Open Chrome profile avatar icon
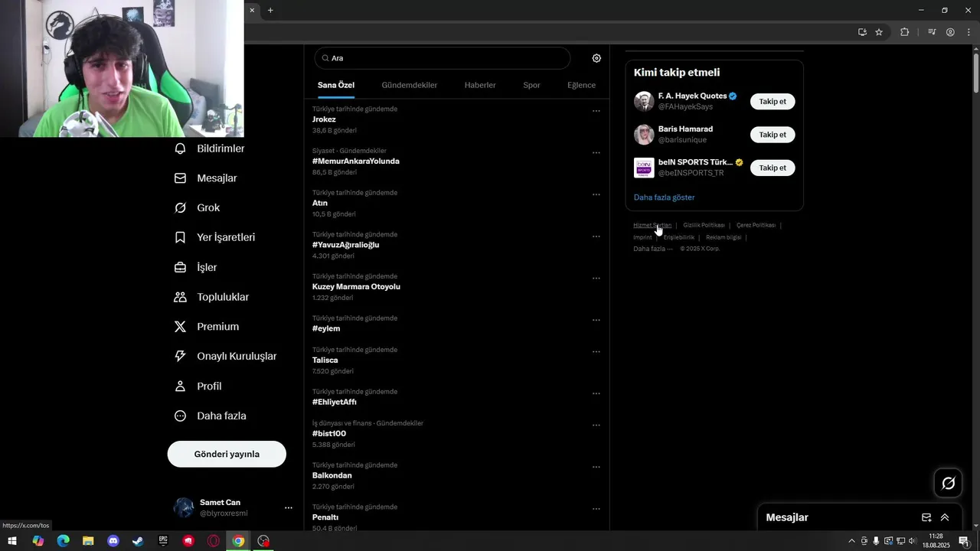980x551 pixels. click(950, 32)
